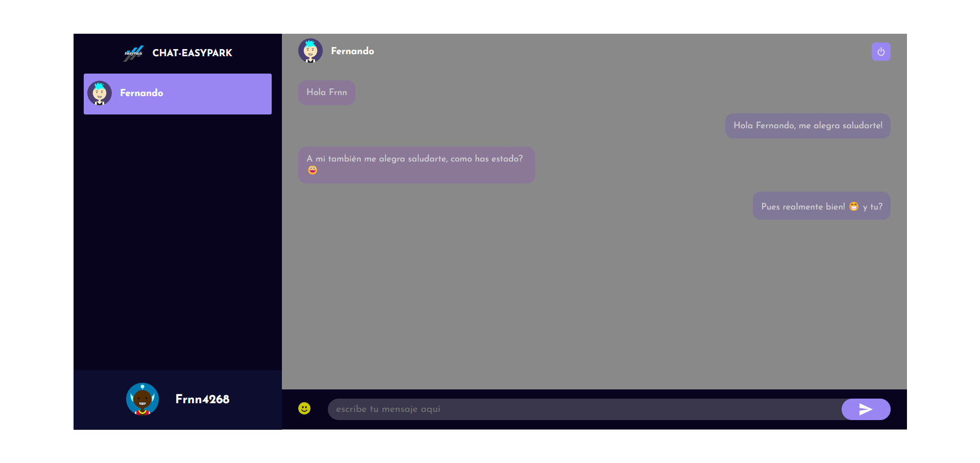980x463 pixels.
Task: Click Fernando's avatar in the chat header
Action: (310, 51)
